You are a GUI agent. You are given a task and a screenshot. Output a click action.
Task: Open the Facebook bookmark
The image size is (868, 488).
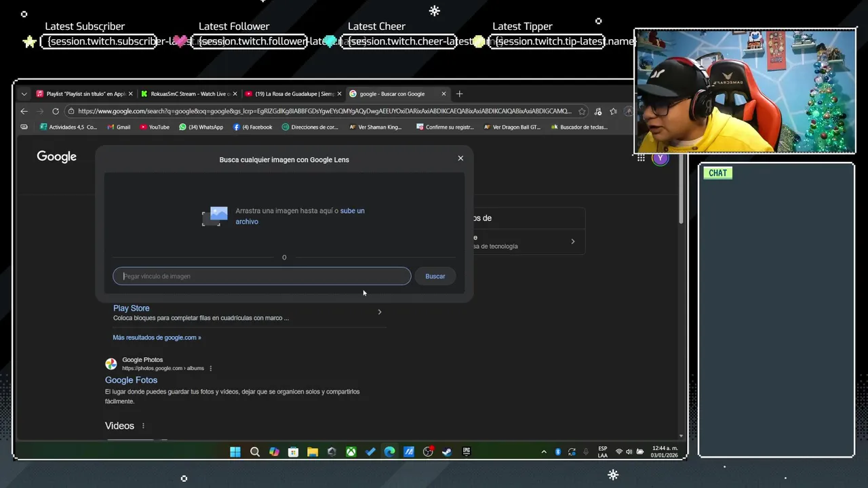[x=253, y=127]
